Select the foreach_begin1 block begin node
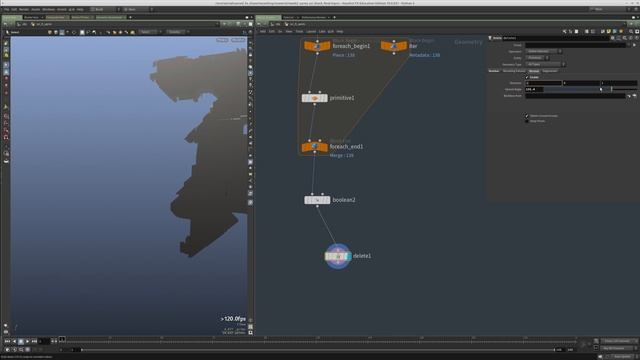 317,46
